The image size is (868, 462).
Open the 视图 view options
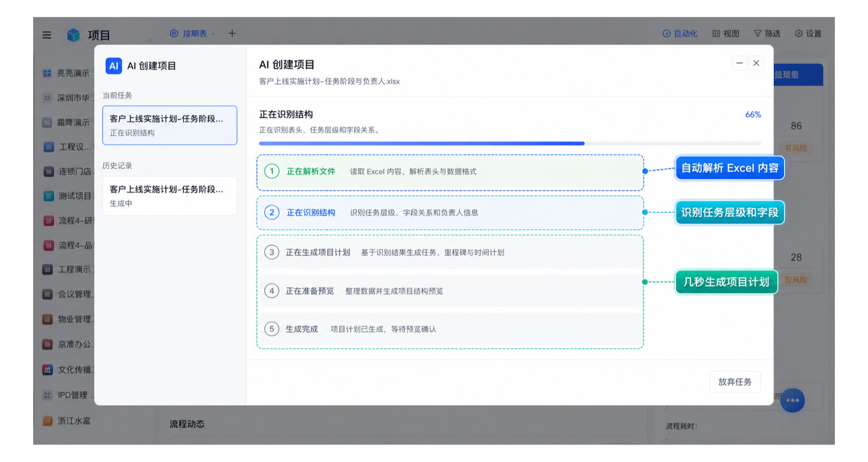(x=726, y=34)
